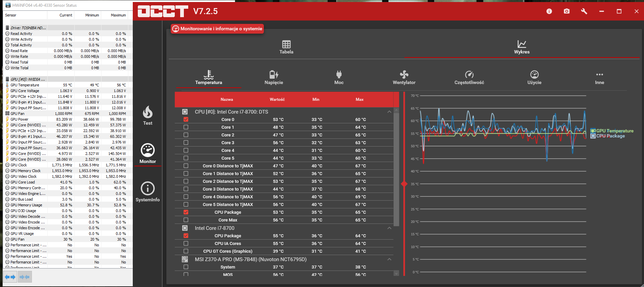The width and height of the screenshot is (644, 287).
Task: Open the Użycie usage tab
Action: click(x=534, y=78)
